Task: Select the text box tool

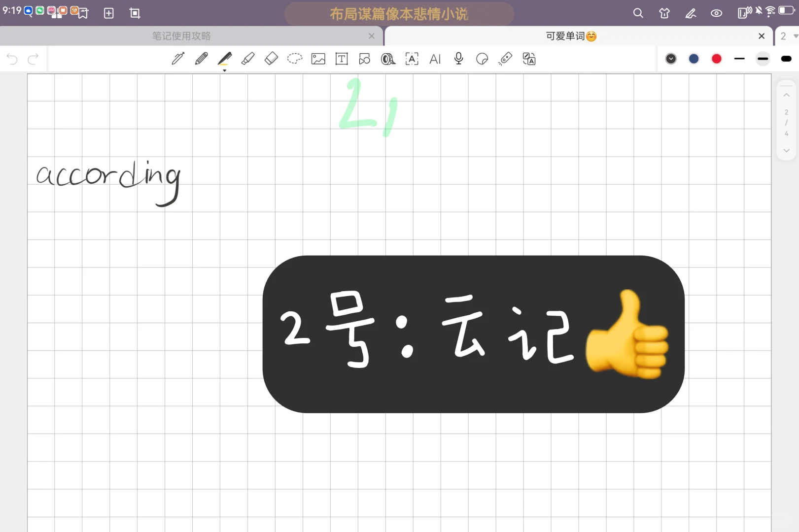Action: [342, 59]
